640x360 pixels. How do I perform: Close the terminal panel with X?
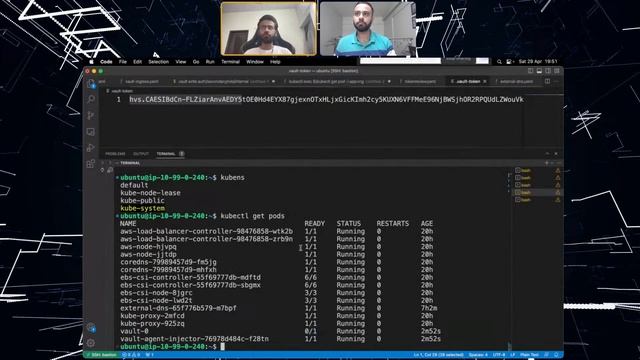point(556,154)
